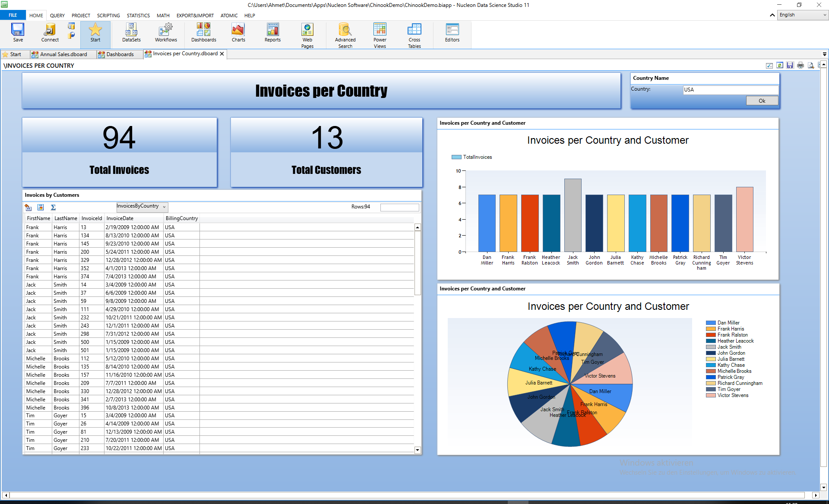Click the Save button in the ribbon
Image resolution: width=829 pixels, height=504 pixels.
point(18,32)
